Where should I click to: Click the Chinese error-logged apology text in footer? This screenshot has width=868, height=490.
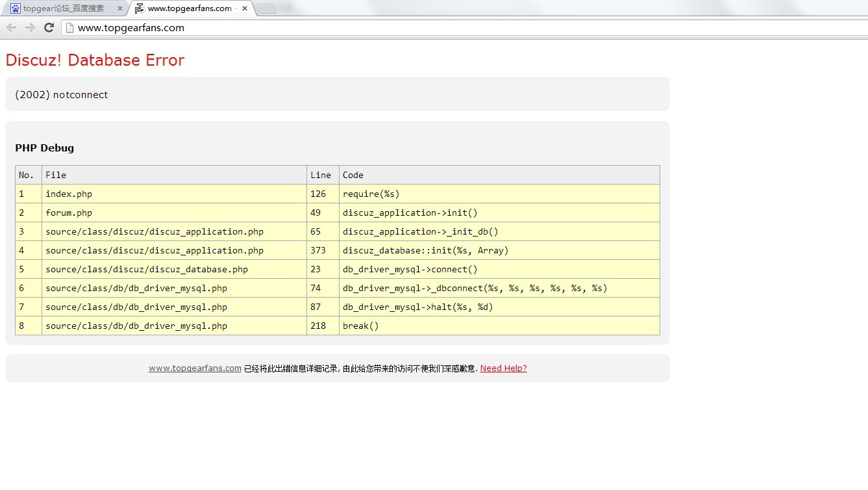pos(361,368)
